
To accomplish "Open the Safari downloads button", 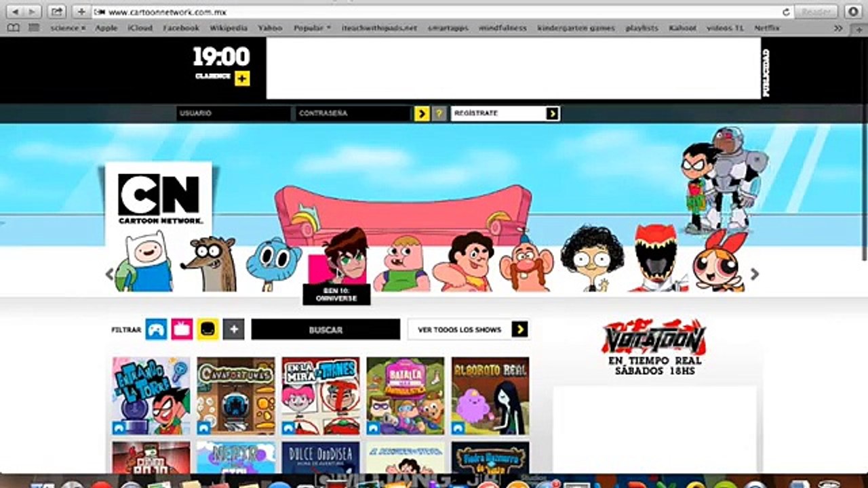I will click(x=852, y=12).
